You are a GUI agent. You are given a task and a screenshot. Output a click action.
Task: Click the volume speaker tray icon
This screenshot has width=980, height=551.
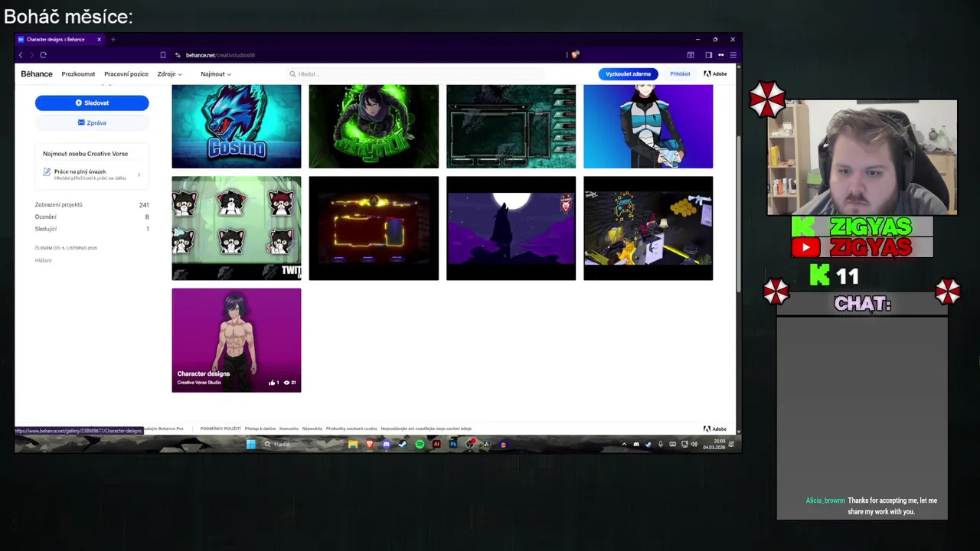pyautogui.click(x=694, y=444)
